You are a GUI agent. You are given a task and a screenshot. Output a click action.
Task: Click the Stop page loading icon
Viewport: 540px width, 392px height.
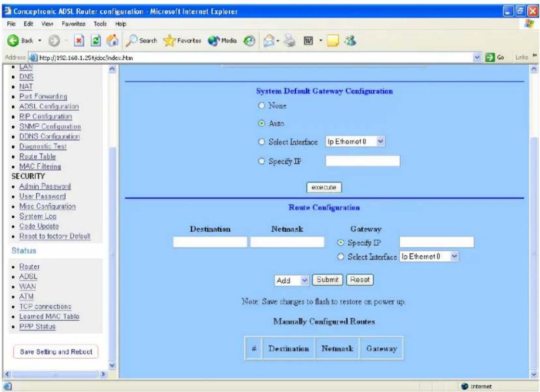coord(79,41)
